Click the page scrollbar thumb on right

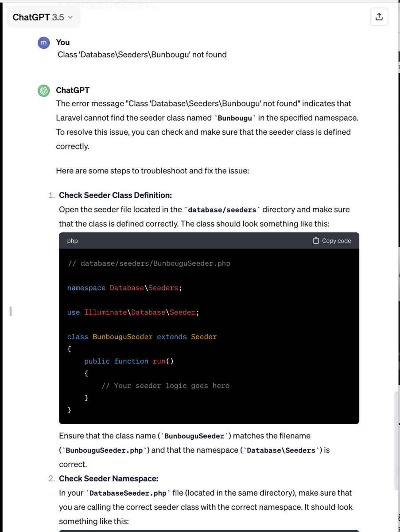[x=396, y=440]
